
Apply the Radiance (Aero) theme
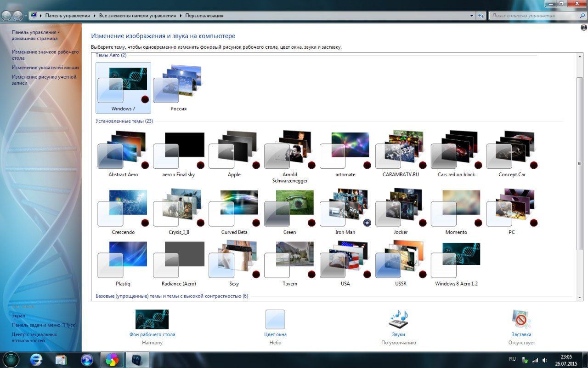tap(179, 263)
